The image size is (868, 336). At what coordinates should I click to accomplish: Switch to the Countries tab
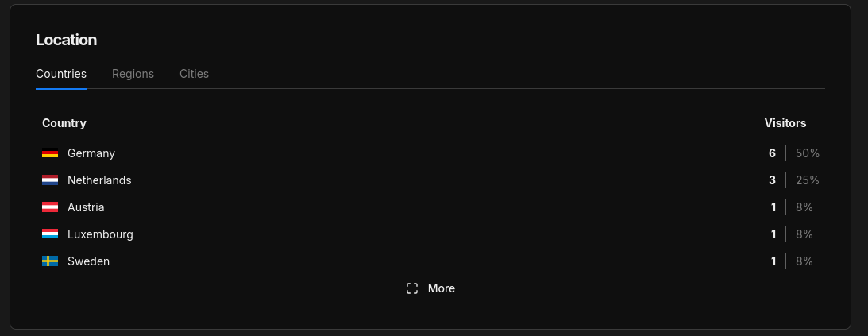coord(61,74)
